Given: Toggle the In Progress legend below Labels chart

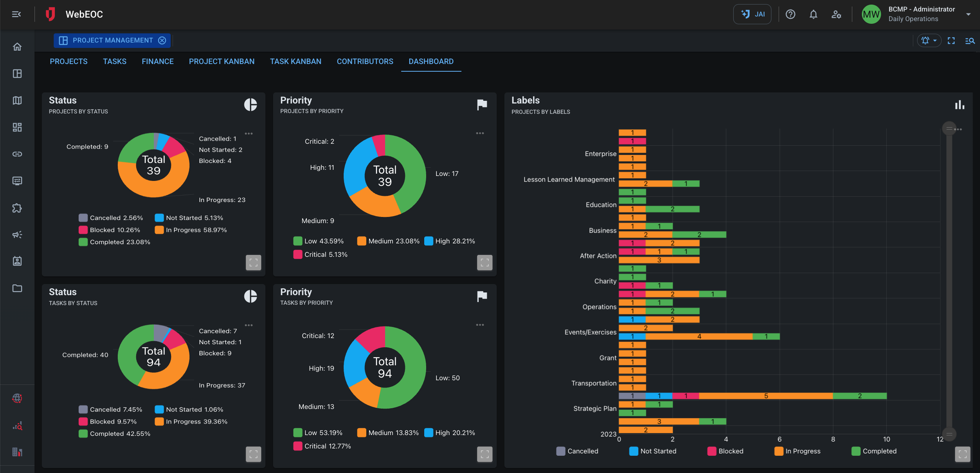Looking at the screenshot, I should pos(798,451).
